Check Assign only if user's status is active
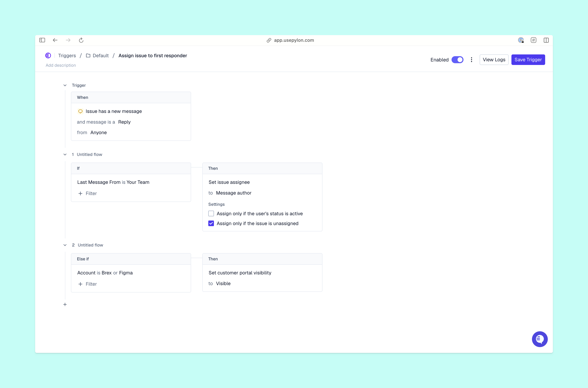Image resolution: width=588 pixels, height=388 pixels. (211, 213)
